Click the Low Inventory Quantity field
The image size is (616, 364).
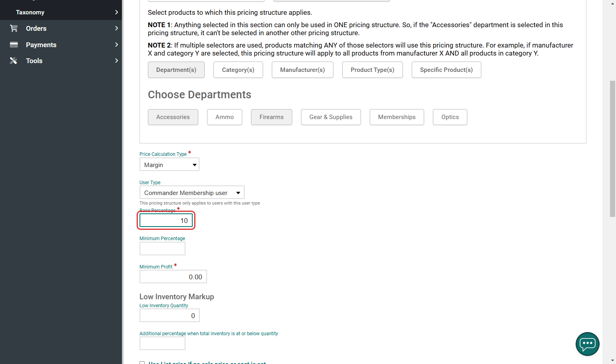point(169,315)
